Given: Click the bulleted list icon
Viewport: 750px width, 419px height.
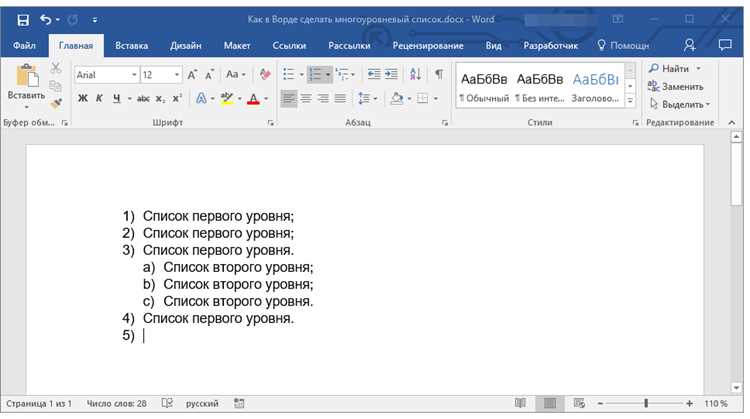Looking at the screenshot, I should point(288,74).
